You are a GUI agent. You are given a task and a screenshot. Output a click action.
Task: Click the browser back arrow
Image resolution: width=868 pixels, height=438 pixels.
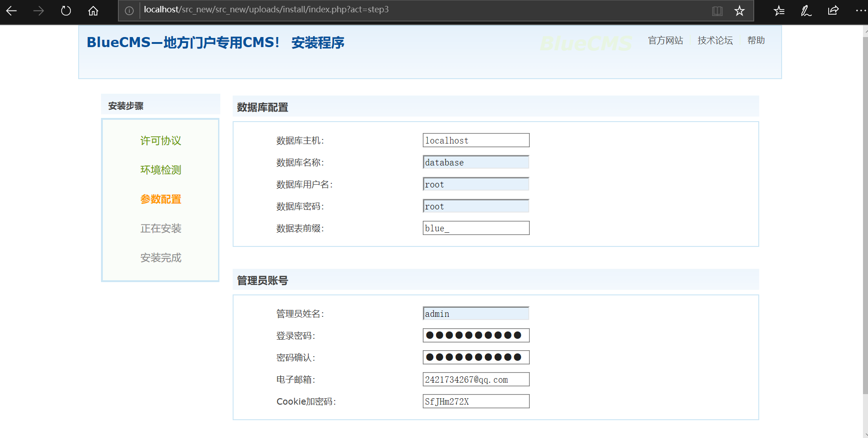(11, 10)
